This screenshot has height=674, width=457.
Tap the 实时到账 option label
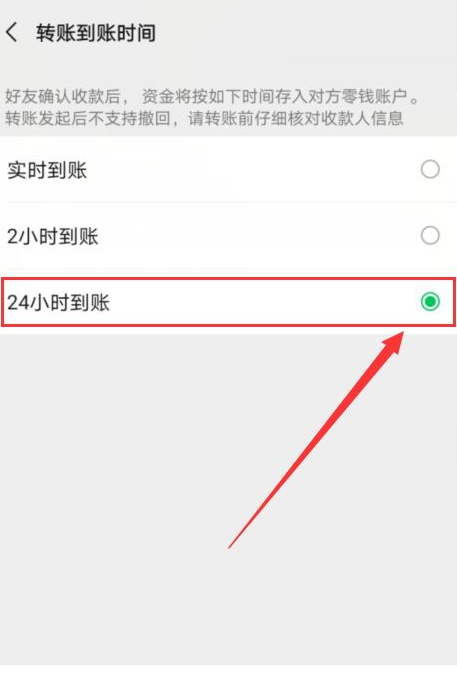click(47, 170)
